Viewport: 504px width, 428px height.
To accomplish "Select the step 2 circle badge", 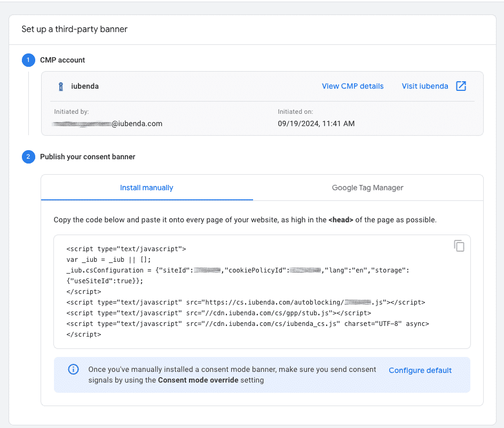I will [x=28, y=157].
